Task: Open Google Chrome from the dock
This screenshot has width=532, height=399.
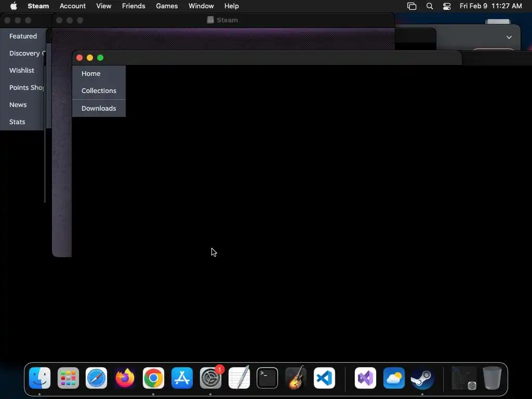Action: pyautogui.click(x=153, y=378)
